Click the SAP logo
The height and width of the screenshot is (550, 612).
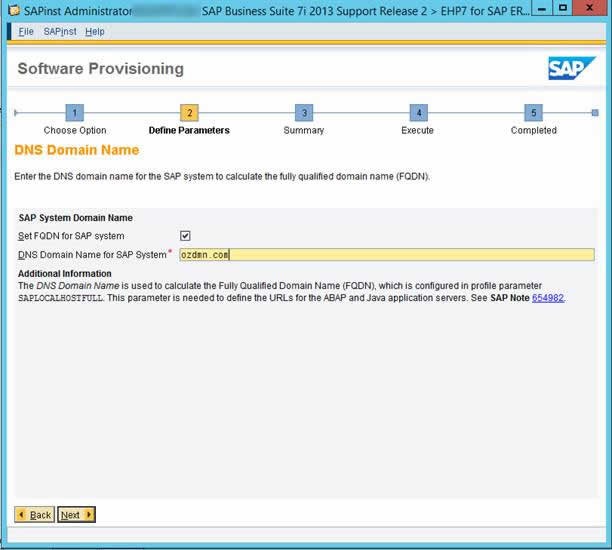(572, 68)
